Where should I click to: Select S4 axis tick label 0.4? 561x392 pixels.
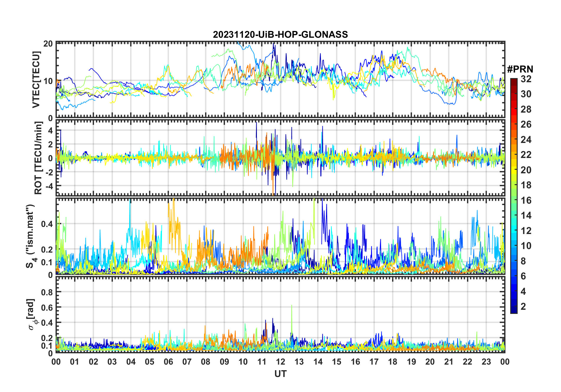coord(47,224)
